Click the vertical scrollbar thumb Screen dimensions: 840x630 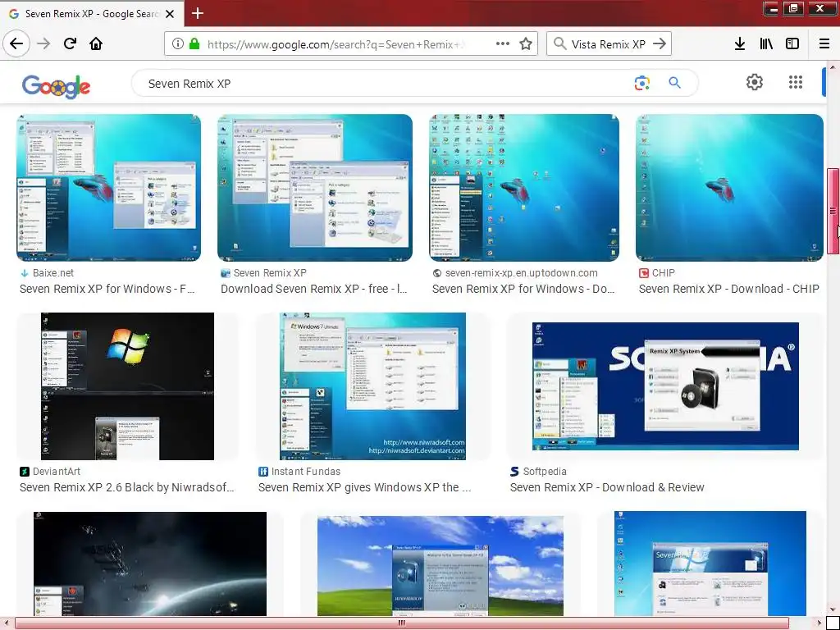click(x=833, y=211)
